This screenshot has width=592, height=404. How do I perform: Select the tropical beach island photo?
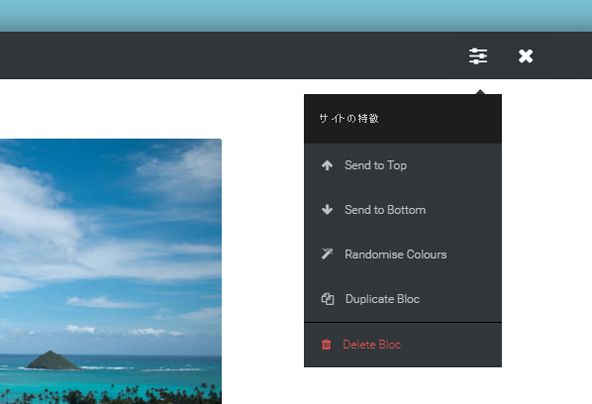pos(111,271)
